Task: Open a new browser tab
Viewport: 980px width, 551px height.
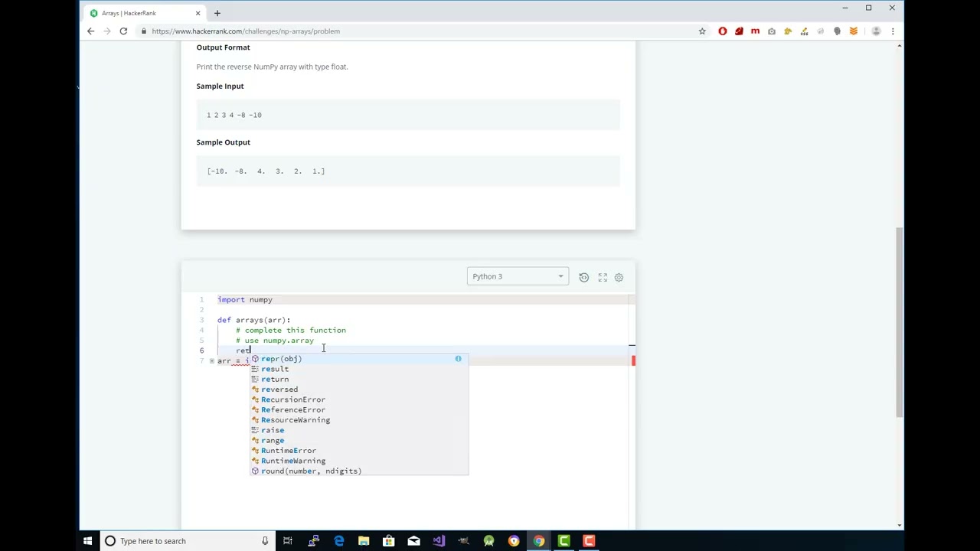Action: (x=217, y=13)
